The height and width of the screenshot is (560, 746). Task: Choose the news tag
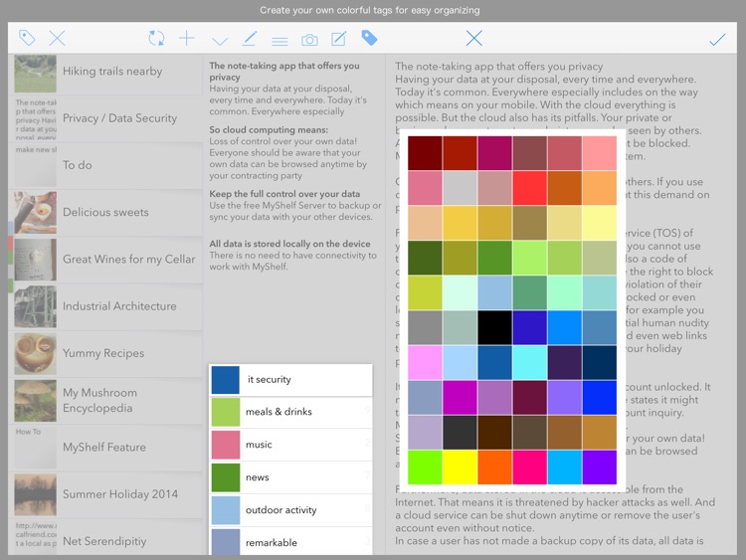coord(290,477)
